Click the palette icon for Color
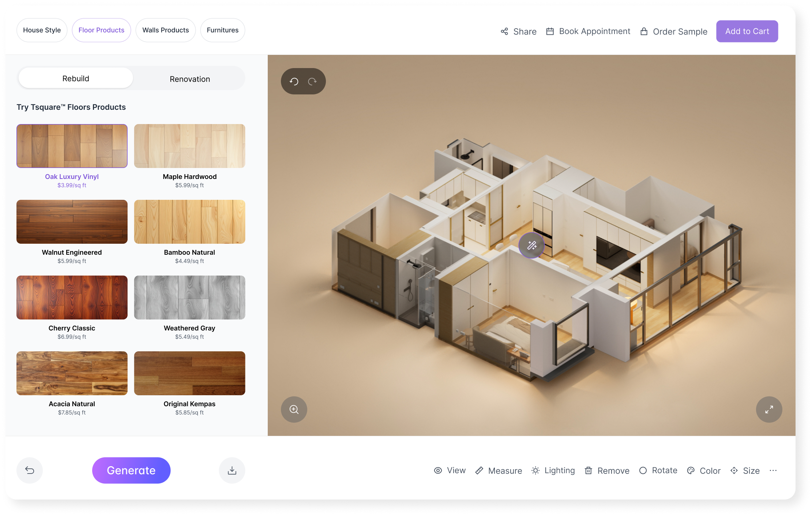The image size is (812, 516). [691, 471]
